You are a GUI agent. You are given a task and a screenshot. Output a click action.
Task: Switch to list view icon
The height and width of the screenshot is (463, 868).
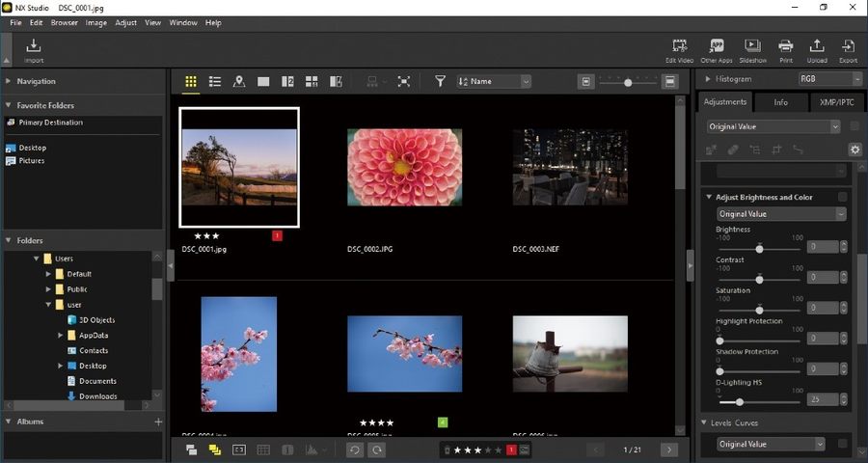215,82
